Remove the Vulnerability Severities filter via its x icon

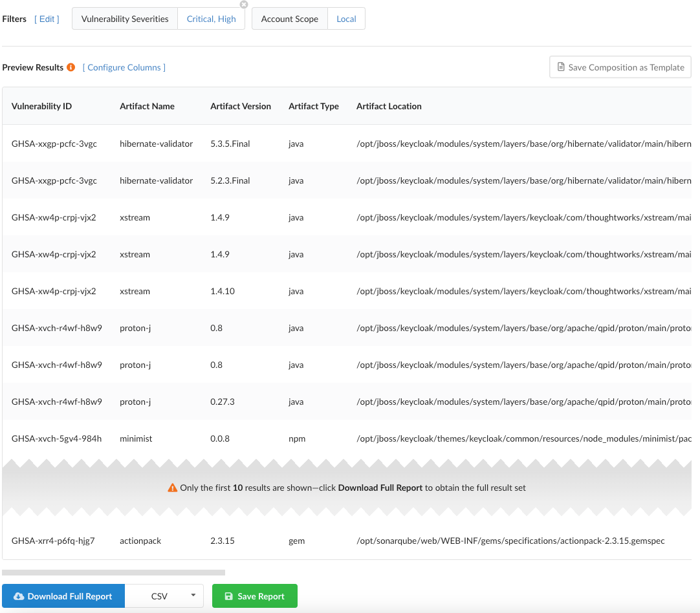click(x=243, y=5)
